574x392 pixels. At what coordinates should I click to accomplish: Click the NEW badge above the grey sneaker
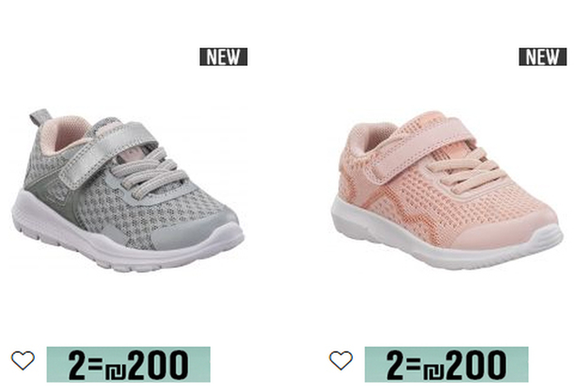(x=223, y=56)
